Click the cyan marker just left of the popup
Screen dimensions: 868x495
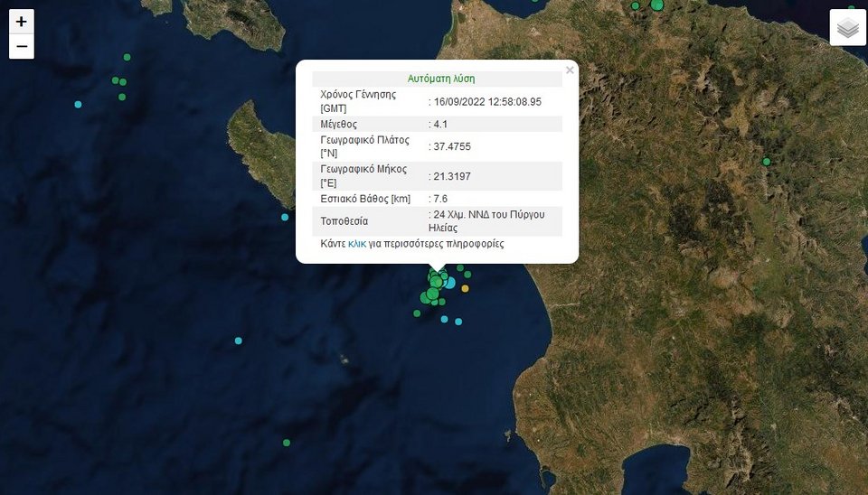tap(285, 217)
